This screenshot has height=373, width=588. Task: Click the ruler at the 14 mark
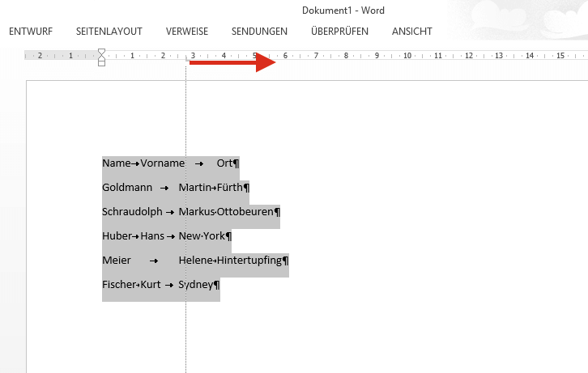[530, 56]
